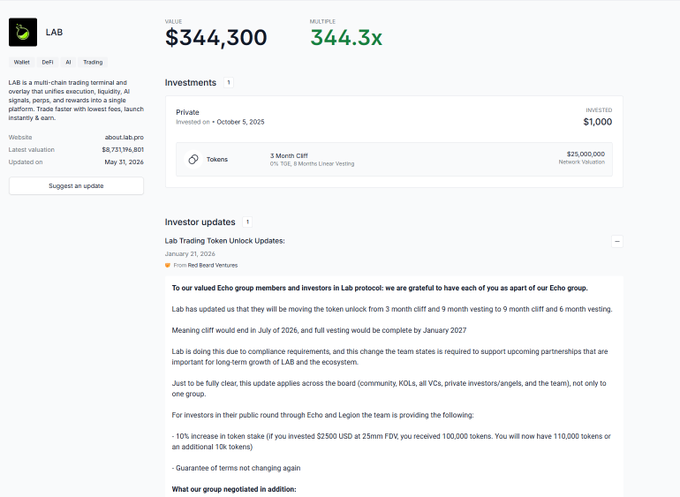The height and width of the screenshot is (497, 680).
Task: Click the January 21, 2026 update date
Action: 190,254
